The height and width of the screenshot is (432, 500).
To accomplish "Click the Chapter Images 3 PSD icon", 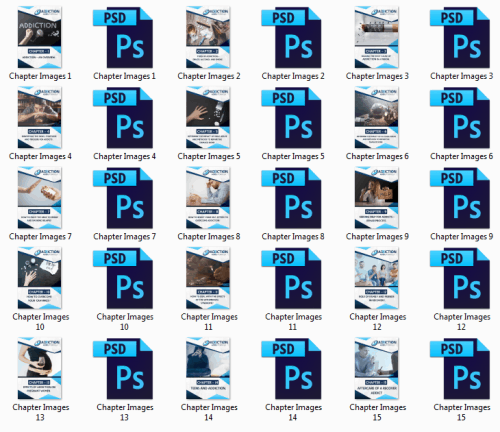I will (460, 37).
